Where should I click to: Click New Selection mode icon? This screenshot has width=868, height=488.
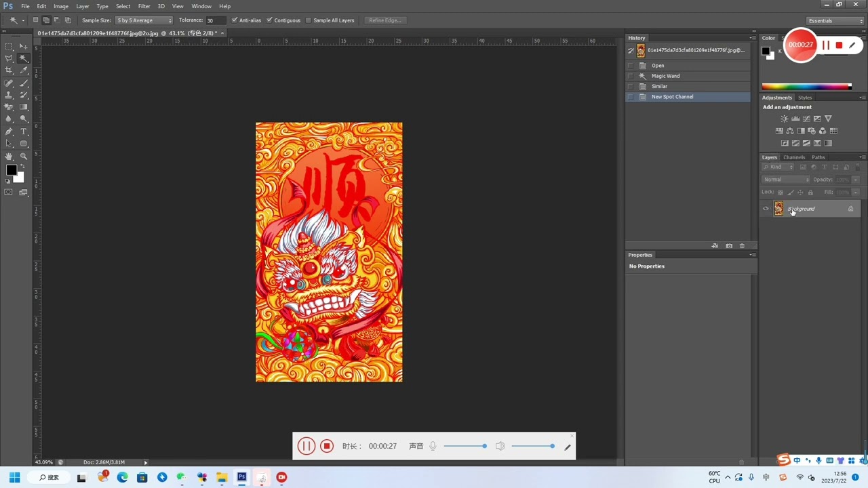pos(36,20)
